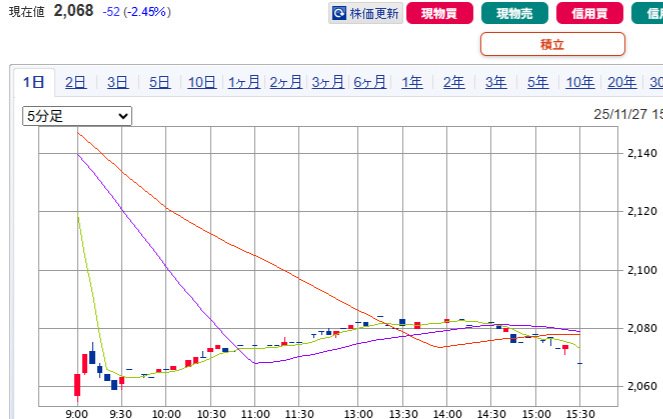
Task: Switch to the 2日 chart tab
Action: [x=75, y=83]
